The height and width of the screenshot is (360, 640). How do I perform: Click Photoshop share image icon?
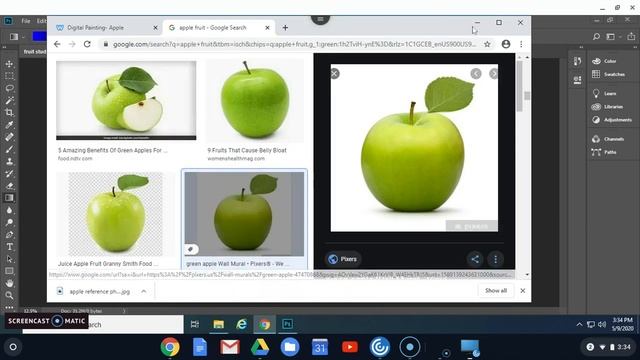click(x=631, y=37)
